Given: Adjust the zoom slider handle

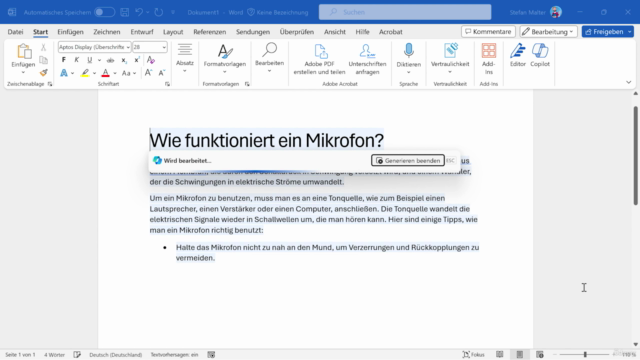Looking at the screenshot, I should pyautogui.click(x=585, y=355).
